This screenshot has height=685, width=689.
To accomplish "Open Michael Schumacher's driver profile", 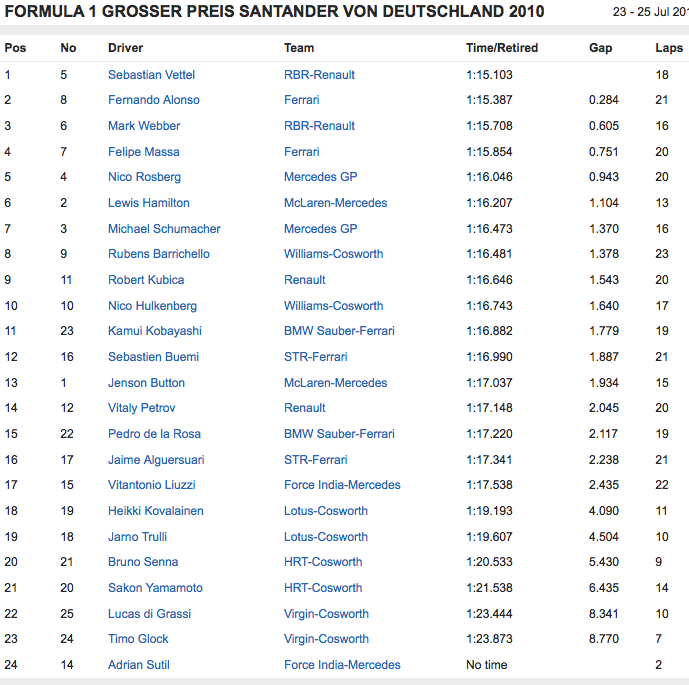I will click(x=164, y=229).
